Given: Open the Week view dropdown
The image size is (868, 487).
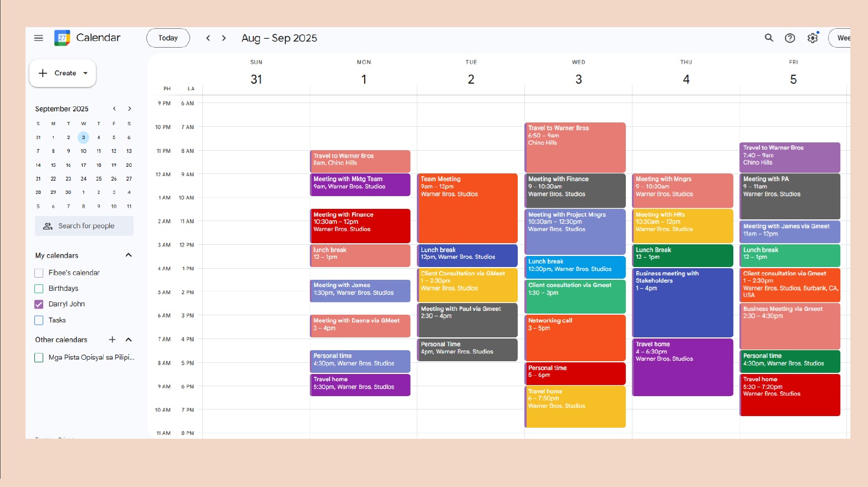Looking at the screenshot, I should coord(840,38).
